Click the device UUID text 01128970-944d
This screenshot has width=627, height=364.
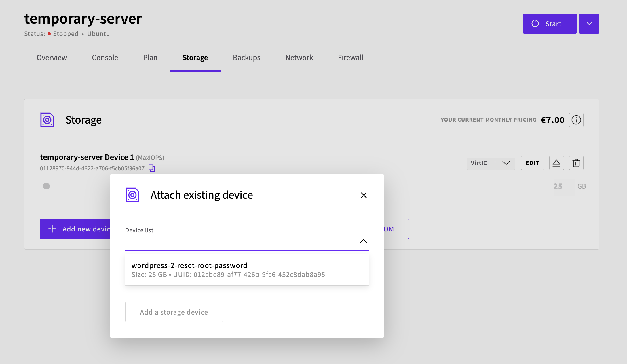[92, 168]
